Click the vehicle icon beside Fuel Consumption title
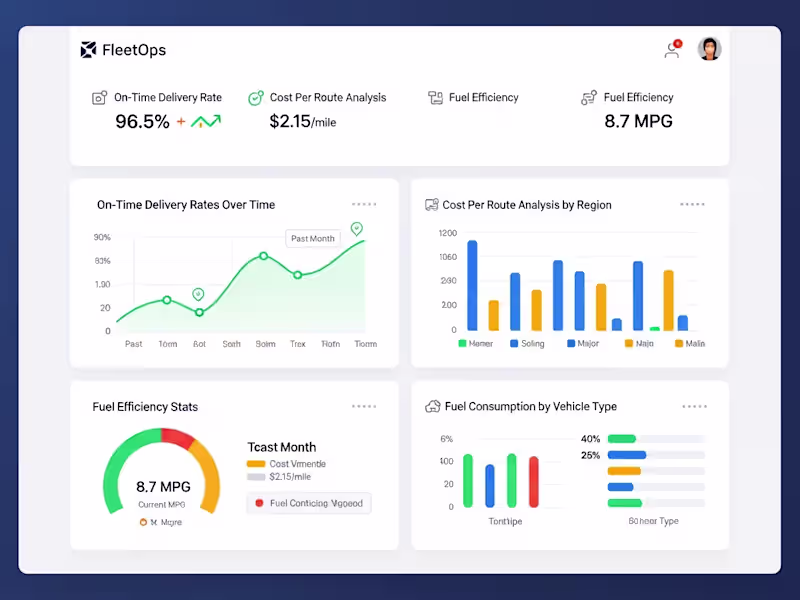800x600 pixels. point(433,407)
